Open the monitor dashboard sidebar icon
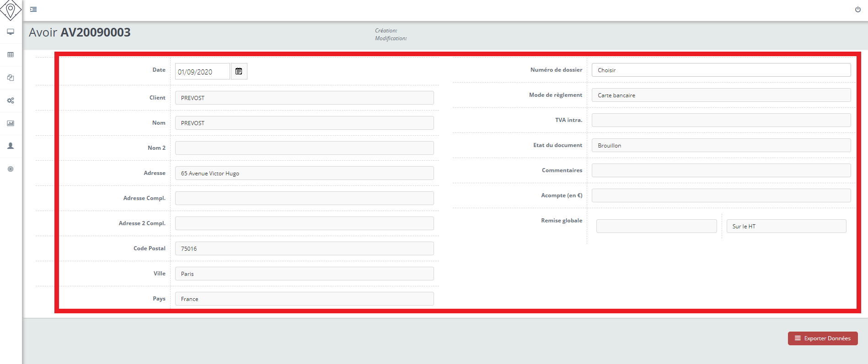This screenshot has width=868, height=364. [11, 32]
